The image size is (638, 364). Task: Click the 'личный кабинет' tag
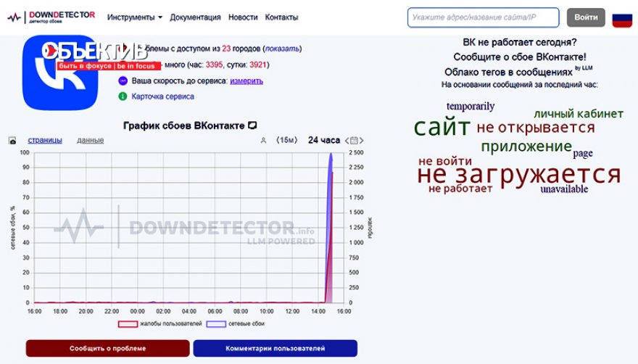[x=579, y=114]
